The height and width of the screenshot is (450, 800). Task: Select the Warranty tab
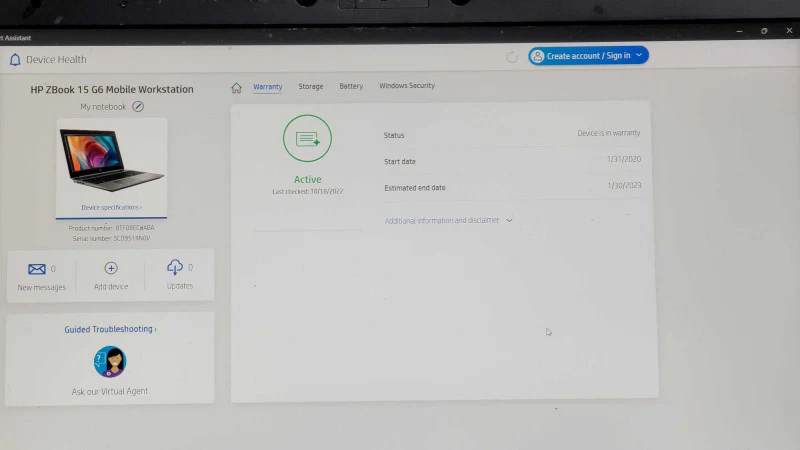267,87
